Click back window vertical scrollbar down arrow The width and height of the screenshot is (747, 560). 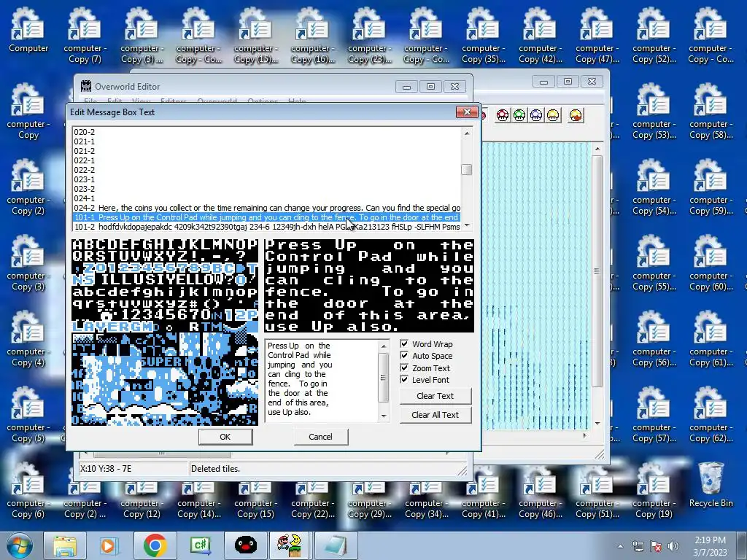pyautogui.click(x=597, y=424)
